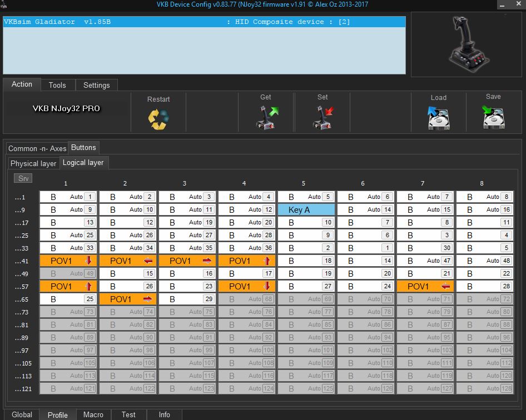Select button cell B 29 in row 65

pos(187,299)
